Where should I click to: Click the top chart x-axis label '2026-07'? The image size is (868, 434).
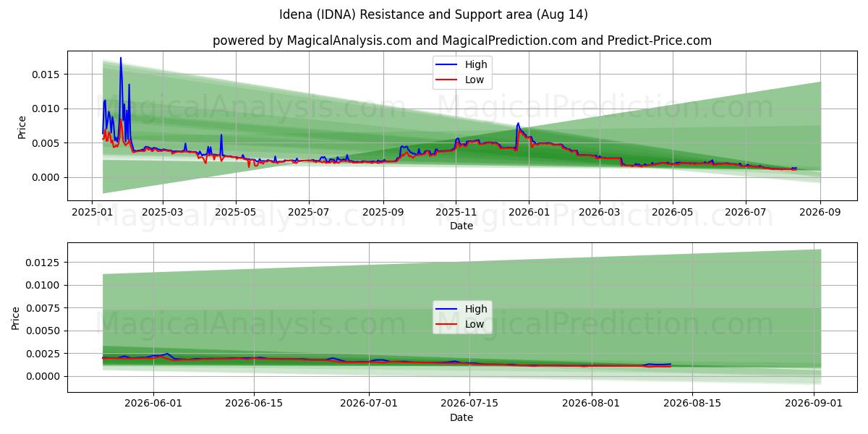coord(746,213)
